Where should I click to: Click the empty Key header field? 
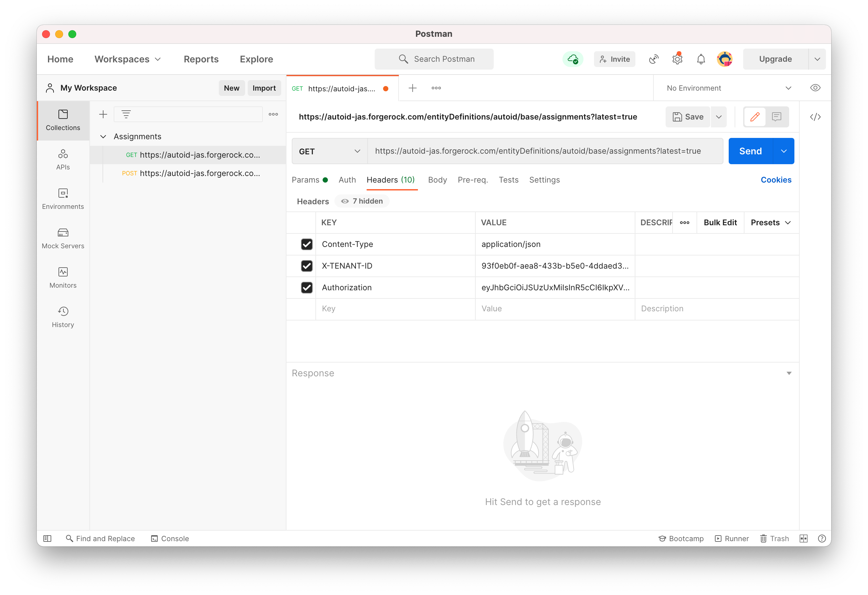click(395, 309)
